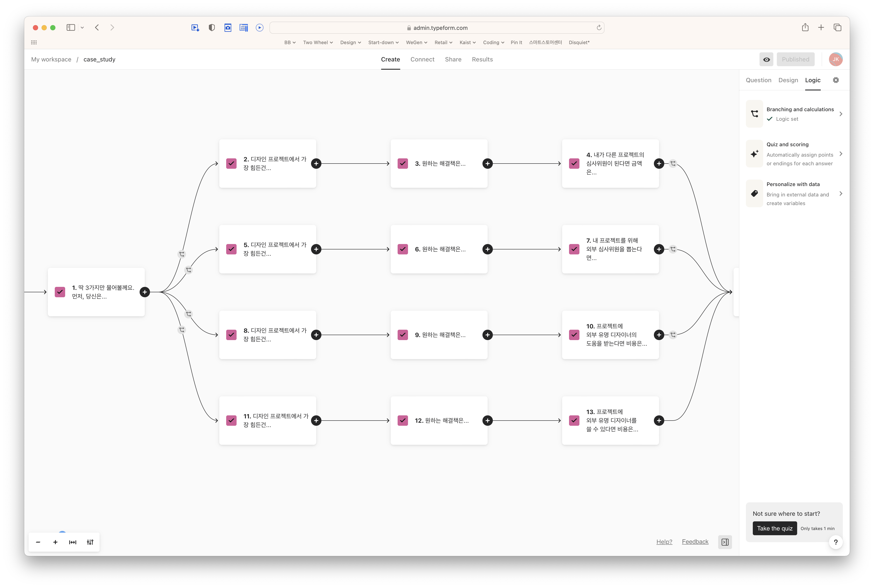
Task: Expand Branching and calculations section
Action: (794, 114)
